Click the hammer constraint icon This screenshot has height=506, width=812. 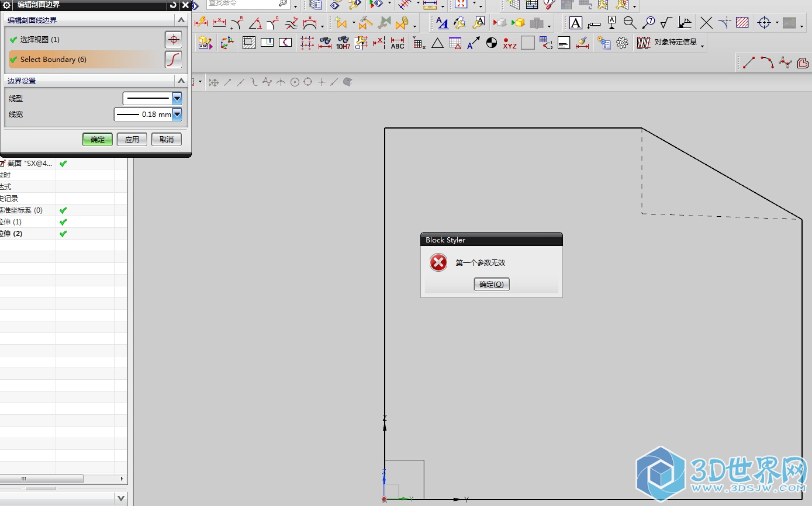366,23
